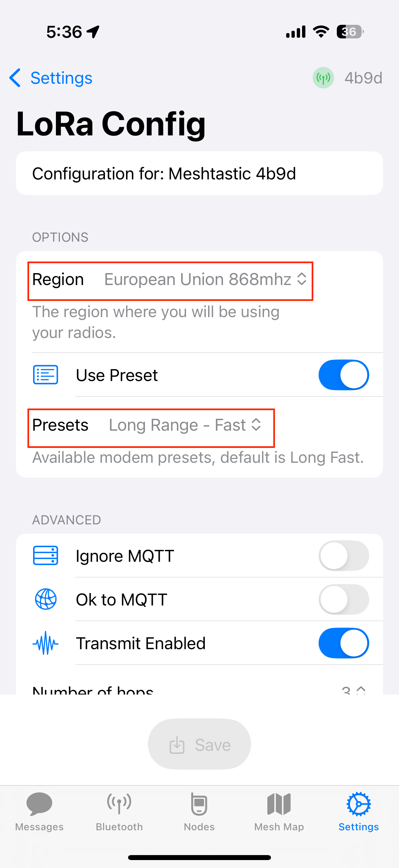Go back to Settings
Viewport: 399px width, 868px height.
pos(51,78)
